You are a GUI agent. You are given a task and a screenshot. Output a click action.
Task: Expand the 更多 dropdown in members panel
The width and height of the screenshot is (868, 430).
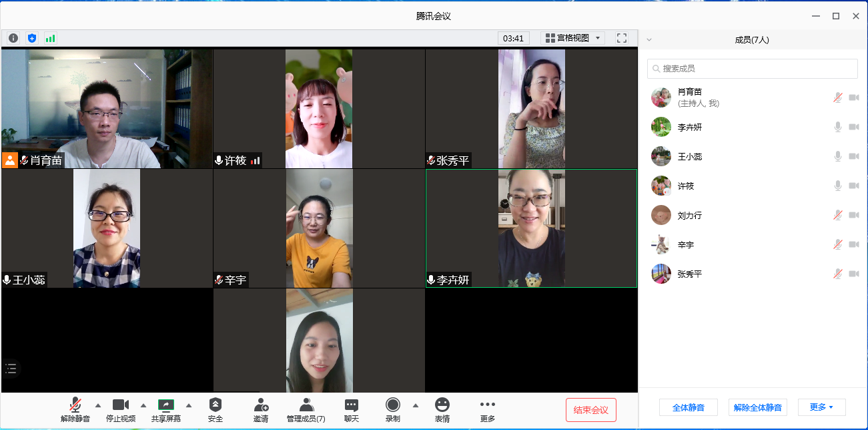tap(821, 407)
